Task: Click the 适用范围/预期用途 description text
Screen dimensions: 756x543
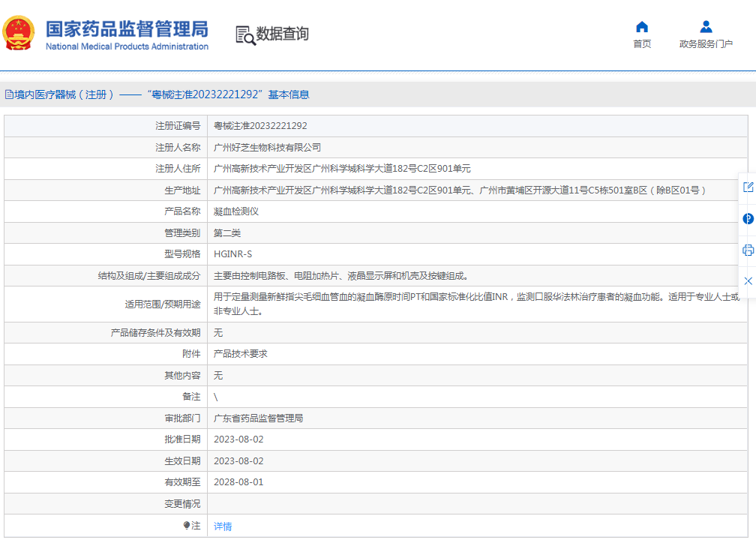Action: (476, 304)
